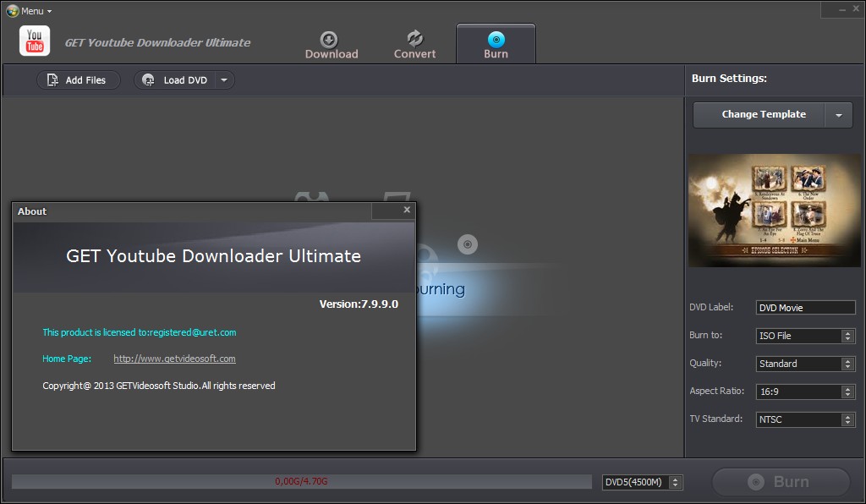Click the Load DVD button
Screen dimensions: 866x504
tap(174, 80)
